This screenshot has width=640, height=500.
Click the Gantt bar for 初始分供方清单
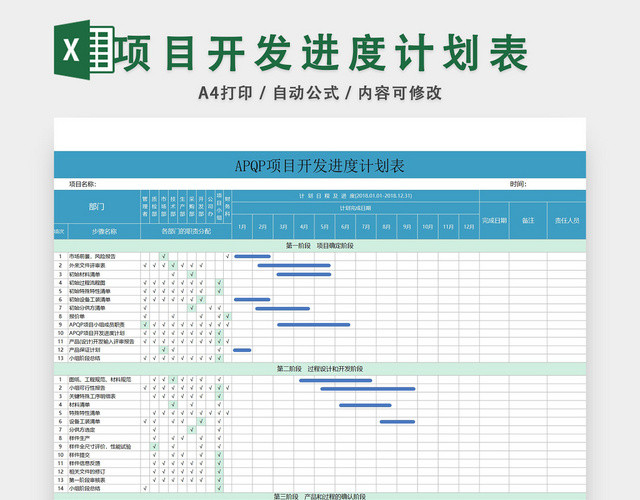pyautogui.click(x=282, y=309)
